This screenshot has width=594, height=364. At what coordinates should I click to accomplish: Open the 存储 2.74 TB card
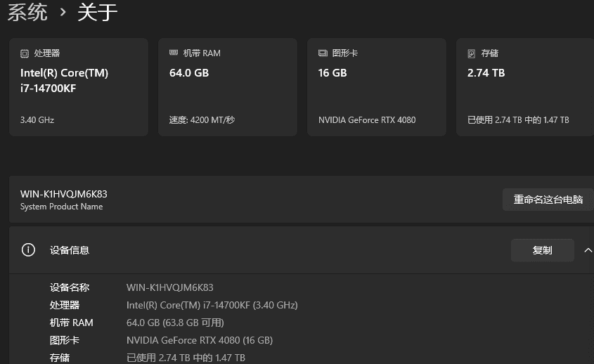[525, 87]
